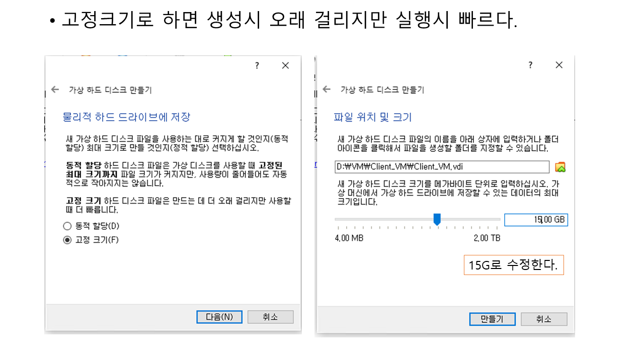Click 취소 in the right dialog

(x=543, y=319)
